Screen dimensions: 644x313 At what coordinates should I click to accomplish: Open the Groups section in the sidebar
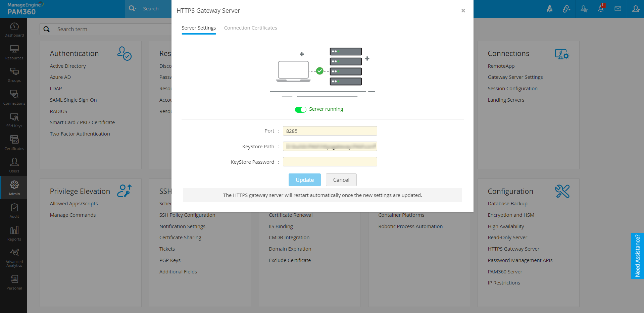click(x=14, y=74)
